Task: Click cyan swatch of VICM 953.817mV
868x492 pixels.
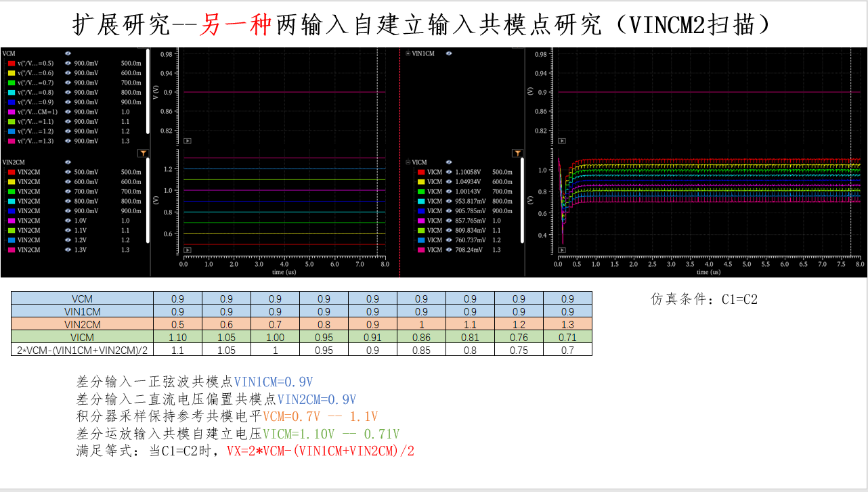Action: tap(420, 201)
